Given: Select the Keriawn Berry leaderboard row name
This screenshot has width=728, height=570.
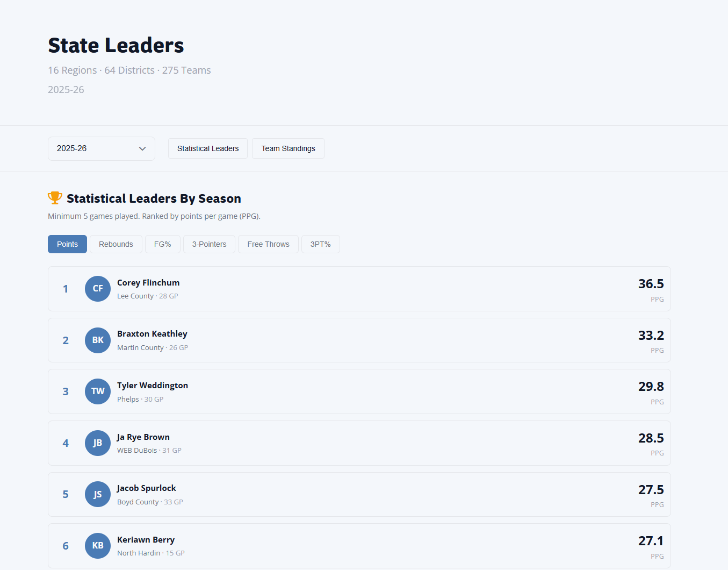Looking at the screenshot, I should [x=146, y=540].
